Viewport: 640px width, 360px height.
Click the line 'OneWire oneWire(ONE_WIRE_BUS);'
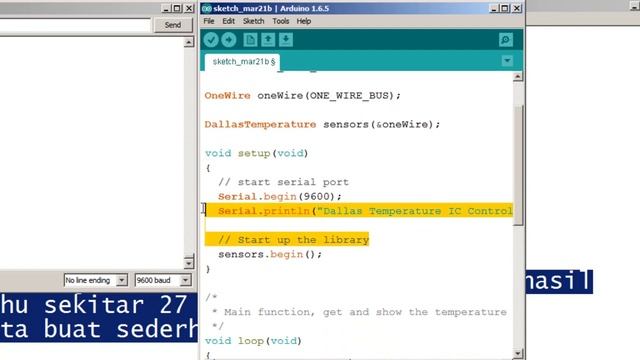(302, 96)
